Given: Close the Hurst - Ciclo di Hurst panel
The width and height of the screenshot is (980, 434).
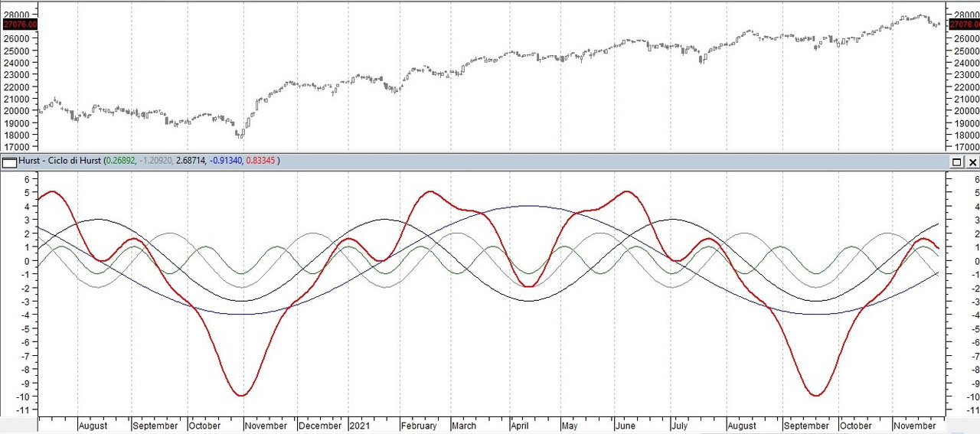Looking at the screenshot, I should click(x=972, y=162).
